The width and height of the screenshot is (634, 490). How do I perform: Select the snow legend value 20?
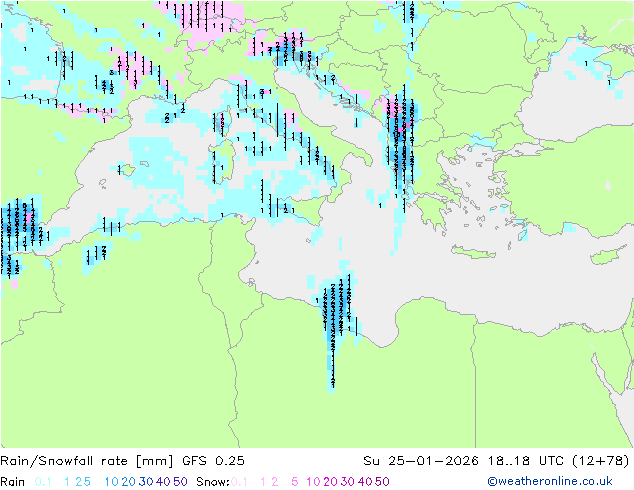tap(330, 482)
